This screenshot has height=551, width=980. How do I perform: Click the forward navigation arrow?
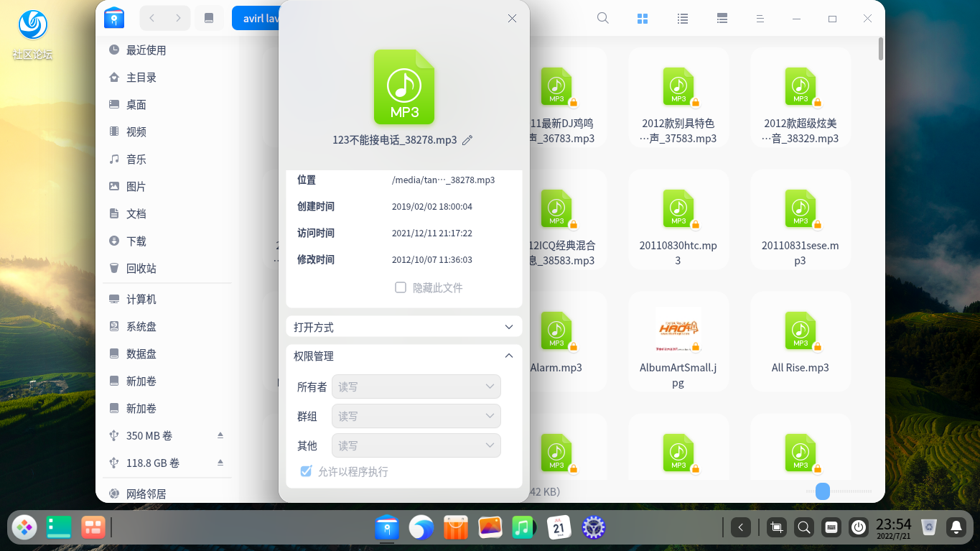pos(178,18)
